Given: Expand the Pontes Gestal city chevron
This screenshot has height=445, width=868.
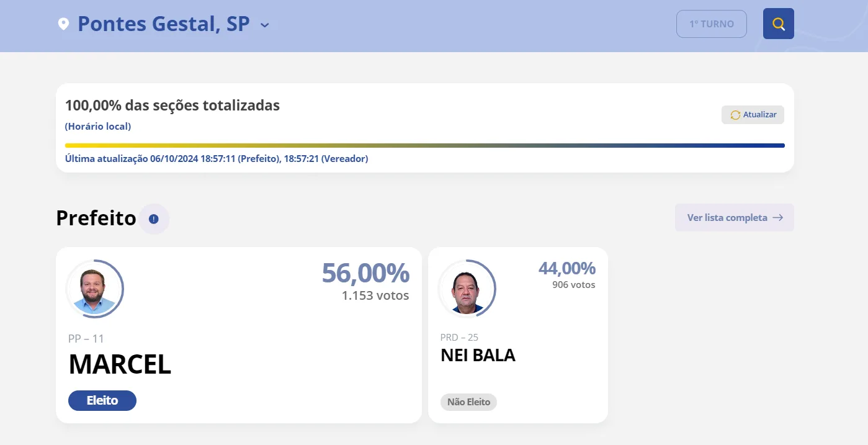Looking at the screenshot, I should pyautogui.click(x=265, y=25).
